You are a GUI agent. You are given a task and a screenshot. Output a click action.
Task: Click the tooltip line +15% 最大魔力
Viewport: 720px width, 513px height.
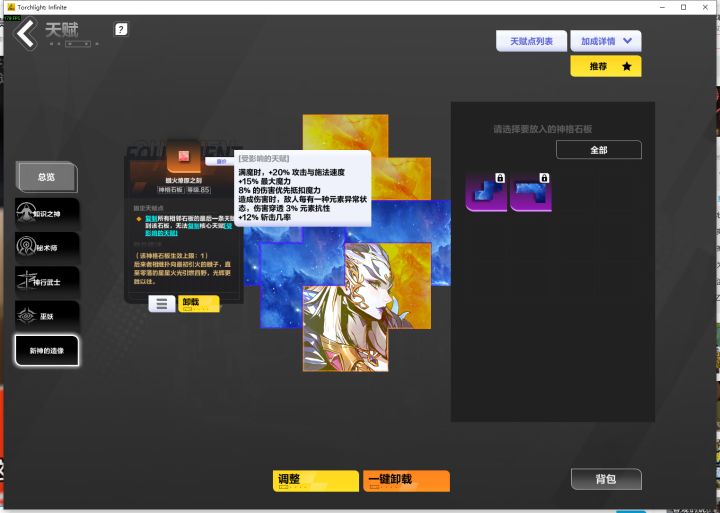click(x=264, y=181)
